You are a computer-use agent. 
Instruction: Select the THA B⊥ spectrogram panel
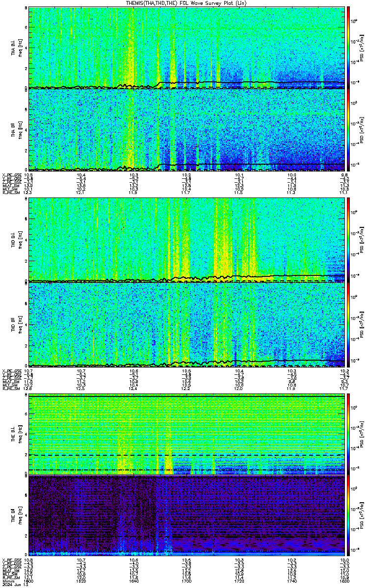coord(186,48)
